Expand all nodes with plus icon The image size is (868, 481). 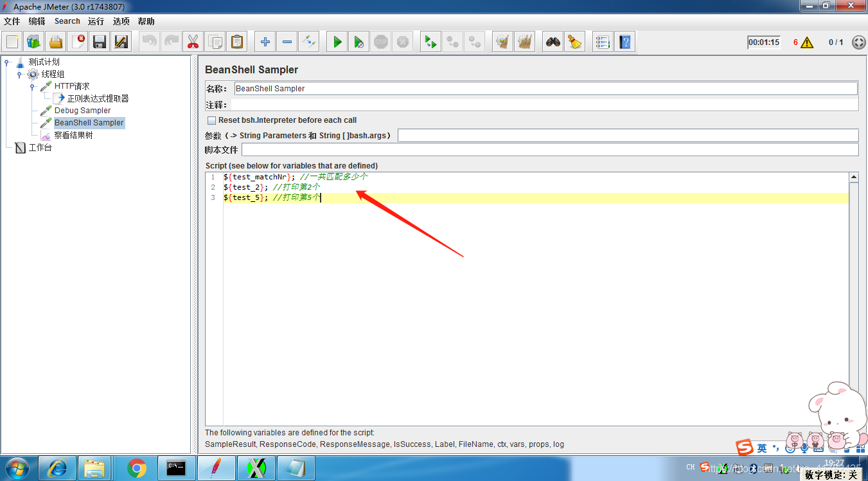coord(265,42)
